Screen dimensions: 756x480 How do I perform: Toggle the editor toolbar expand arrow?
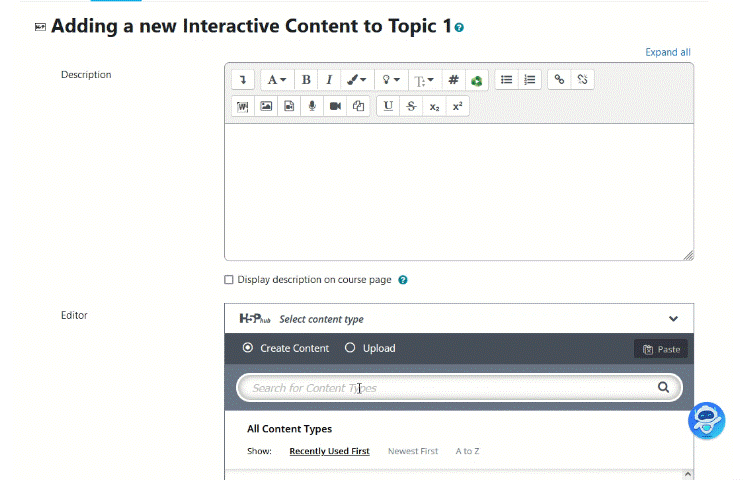coord(243,80)
